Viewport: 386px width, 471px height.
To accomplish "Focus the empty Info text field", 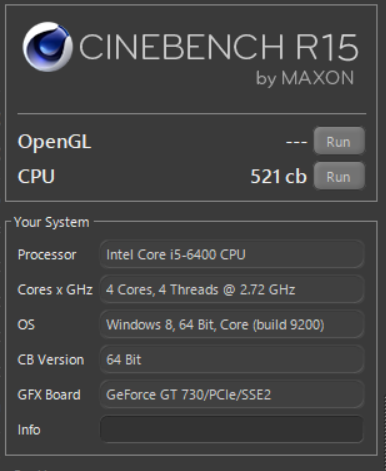I will pos(232,429).
